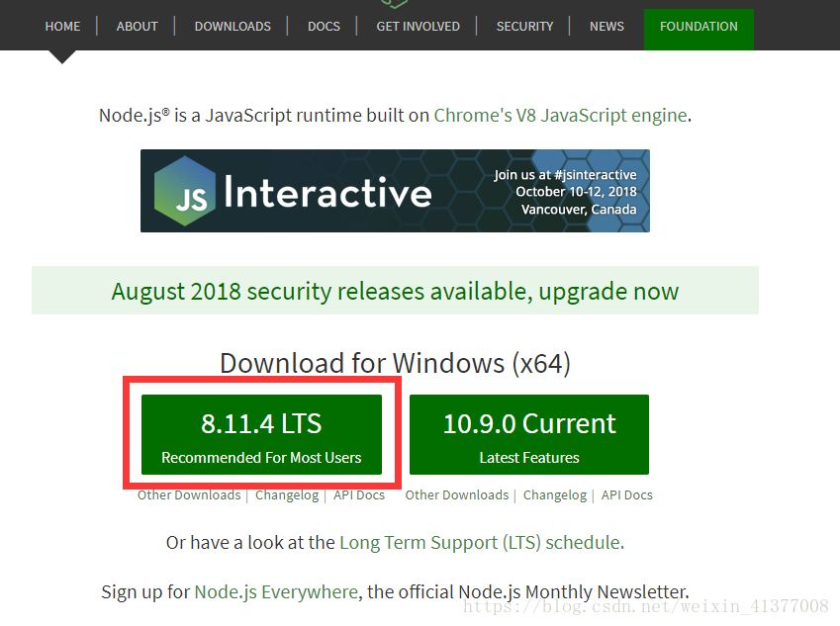Download the 10.9.0 Current version
The width and height of the screenshot is (840, 626).
pos(529,434)
